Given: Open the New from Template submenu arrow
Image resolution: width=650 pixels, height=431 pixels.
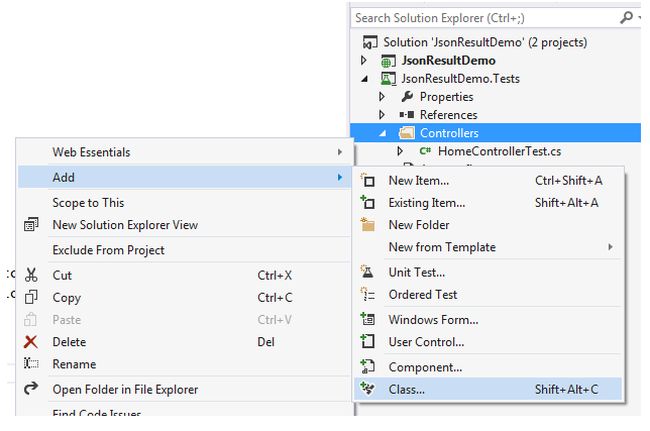Looking at the screenshot, I should [610, 247].
